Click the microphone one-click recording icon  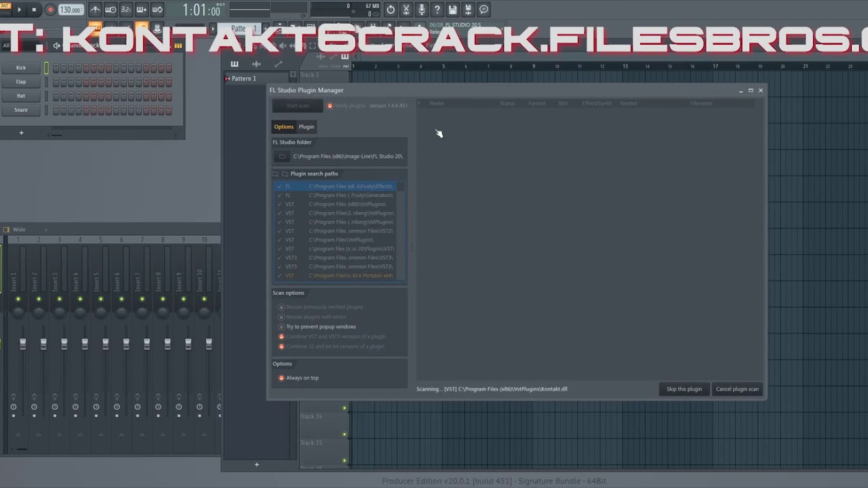422,9
